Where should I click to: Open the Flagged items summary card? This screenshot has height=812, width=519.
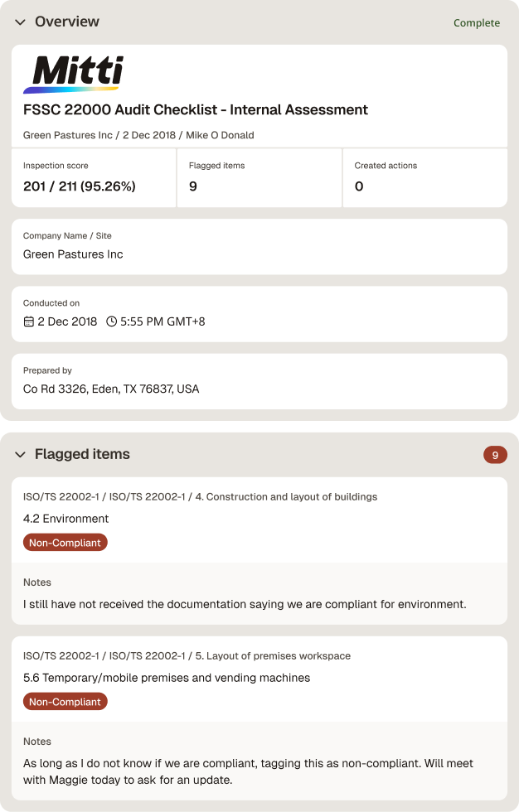tap(259, 177)
